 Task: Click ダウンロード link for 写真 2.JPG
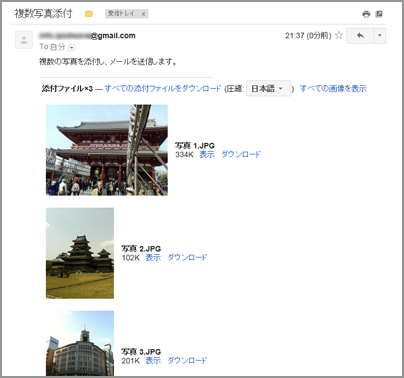[187, 257]
